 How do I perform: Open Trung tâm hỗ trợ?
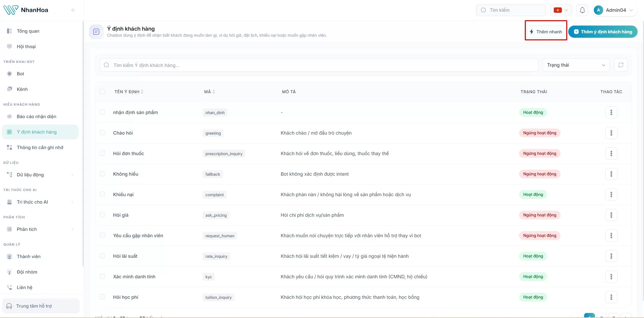[x=41, y=306]
